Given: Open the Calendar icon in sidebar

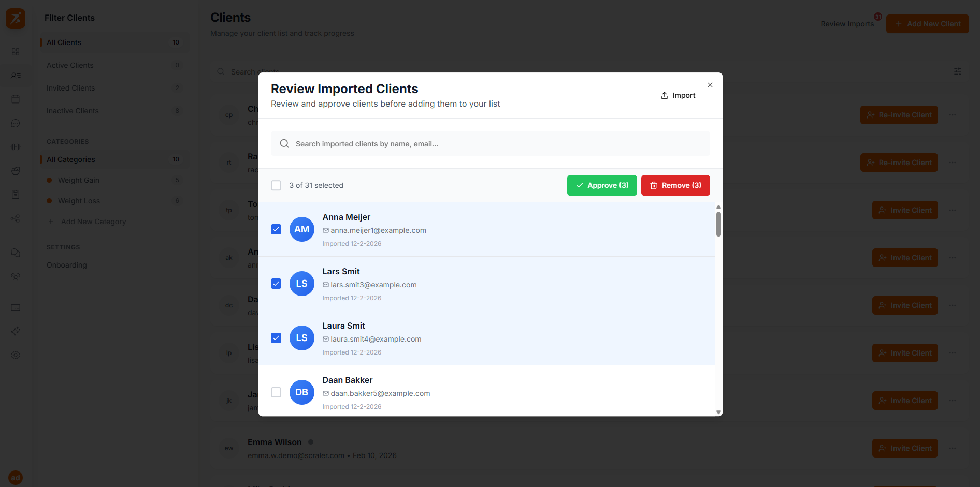Looking at the screenshot, I should 15,99.
